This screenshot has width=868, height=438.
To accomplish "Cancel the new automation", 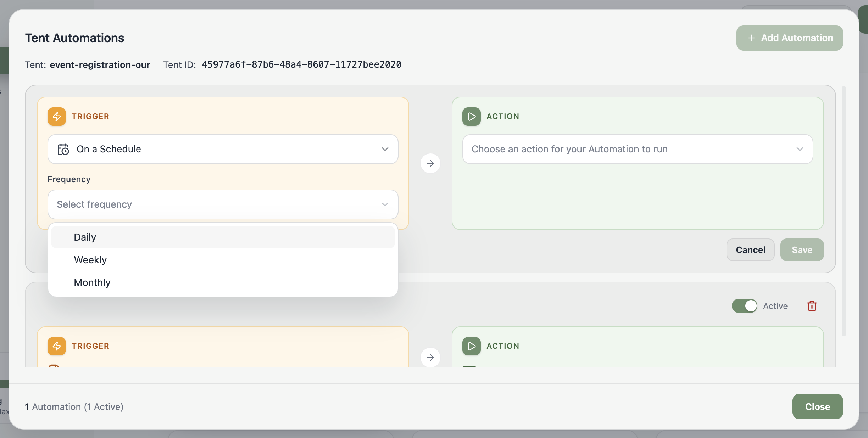I will point(751,250).
